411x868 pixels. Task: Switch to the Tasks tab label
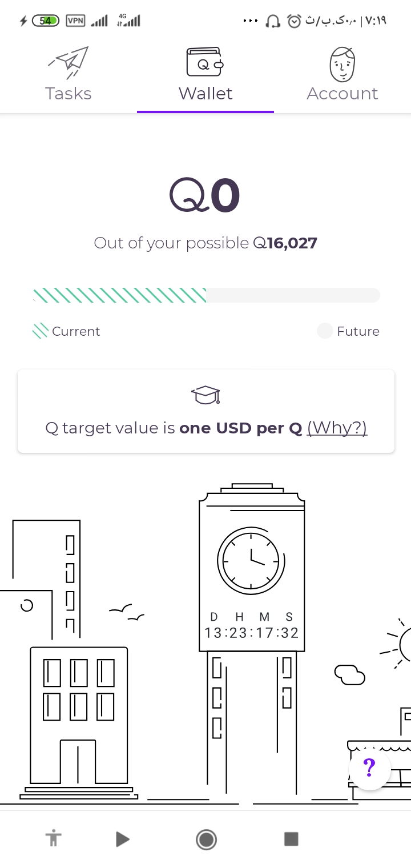68,94
